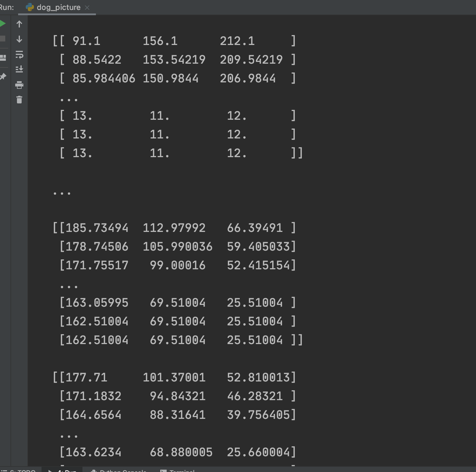This screenshot has height=472, width=476.
Task: Click the value 212.1 in output
Action: (237, 41)
